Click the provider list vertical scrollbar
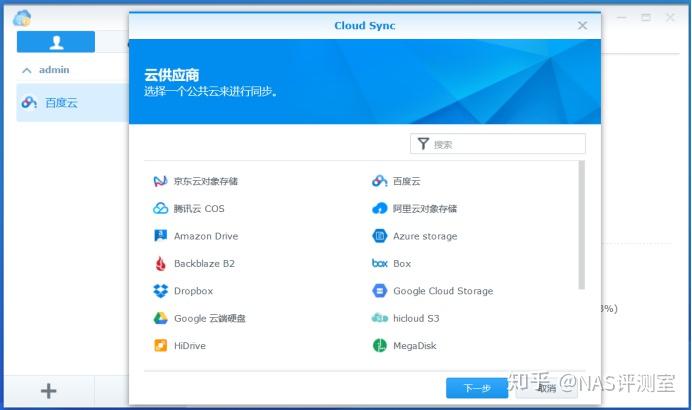This screenshot has height=410, width=692. pyautogui.click(x=582, y=225)
